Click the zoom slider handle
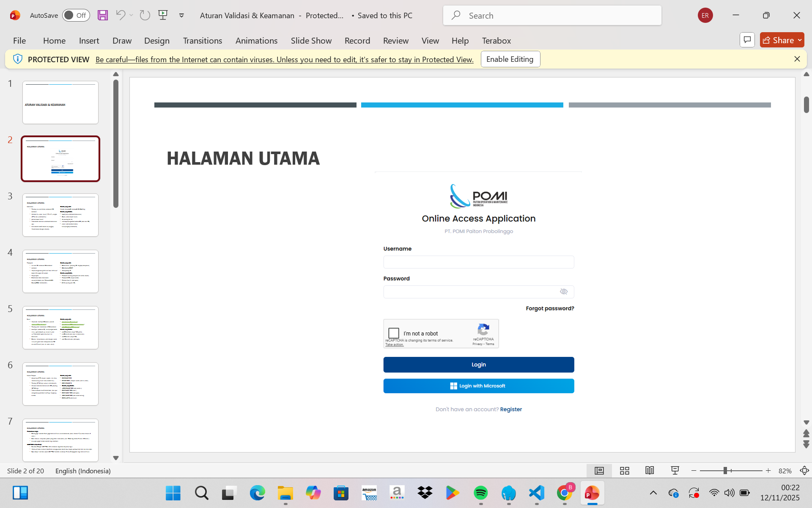The width and height of the screenshot is (812, 508). pos(725,471)
